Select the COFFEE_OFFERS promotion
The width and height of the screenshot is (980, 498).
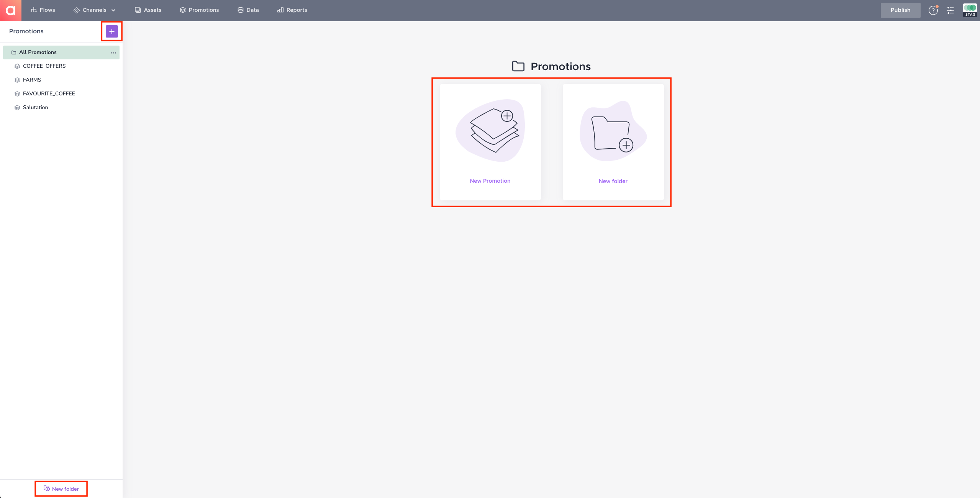pyautogui.click(x=44, y=66)
